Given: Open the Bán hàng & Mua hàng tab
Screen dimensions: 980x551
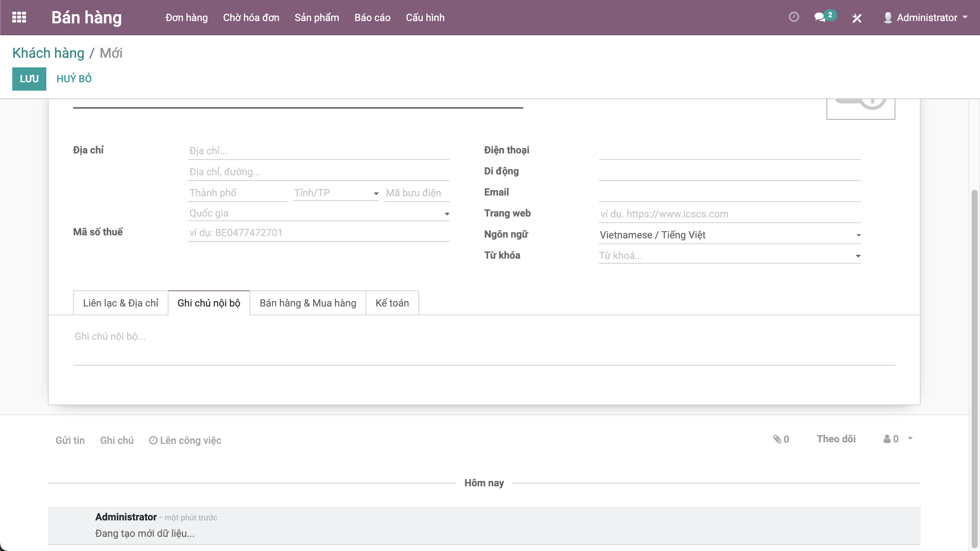Looking at the screenshot, I should point(308,303).
